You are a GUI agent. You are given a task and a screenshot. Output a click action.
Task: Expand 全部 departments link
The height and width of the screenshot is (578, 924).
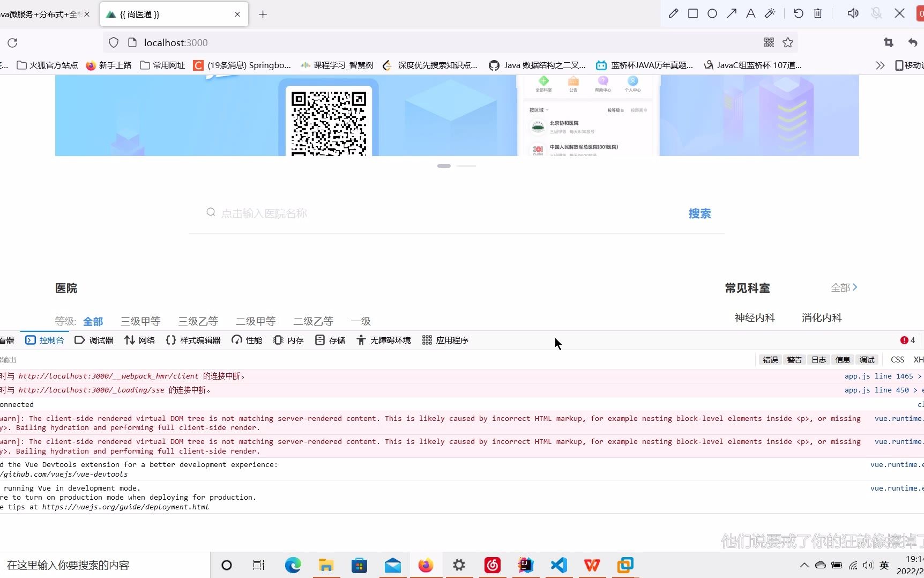[x=844, y=287]
